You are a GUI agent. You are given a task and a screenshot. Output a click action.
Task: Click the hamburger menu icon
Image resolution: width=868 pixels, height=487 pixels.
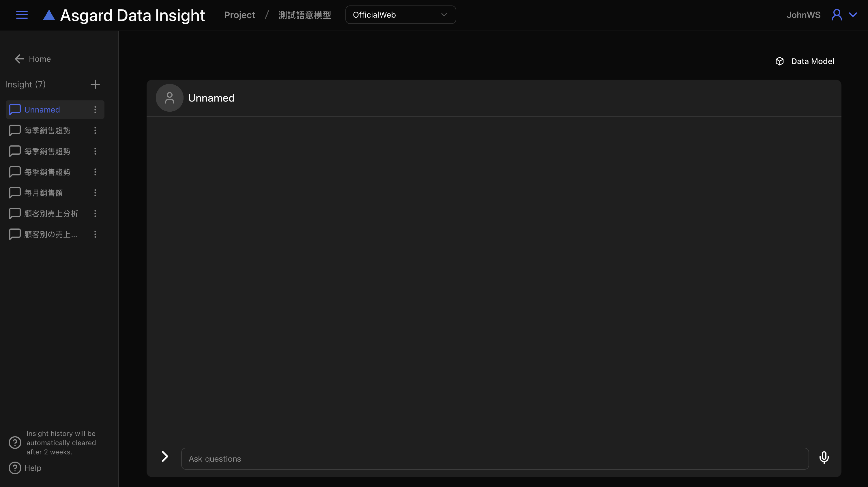(22, 15)
